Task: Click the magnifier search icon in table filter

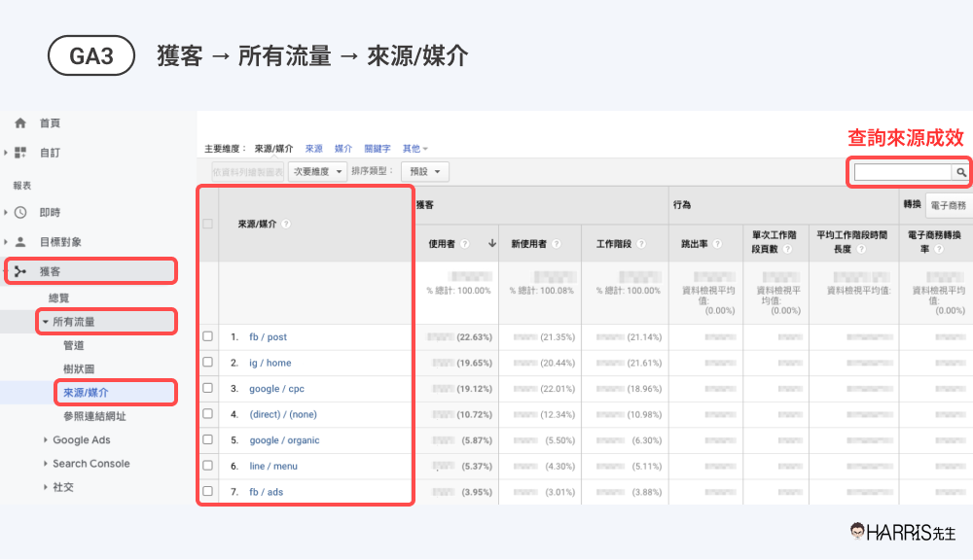Action: [x=960, y=172]
